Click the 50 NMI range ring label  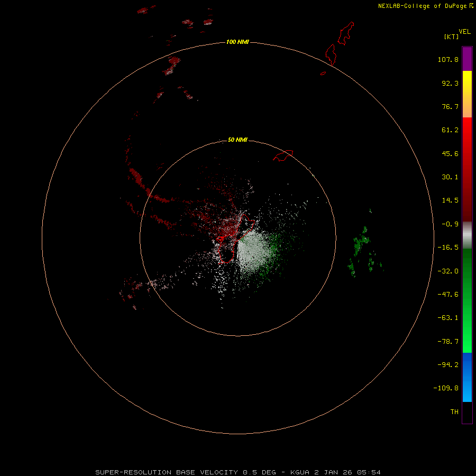pyautogui.click(x=237, y=140)
